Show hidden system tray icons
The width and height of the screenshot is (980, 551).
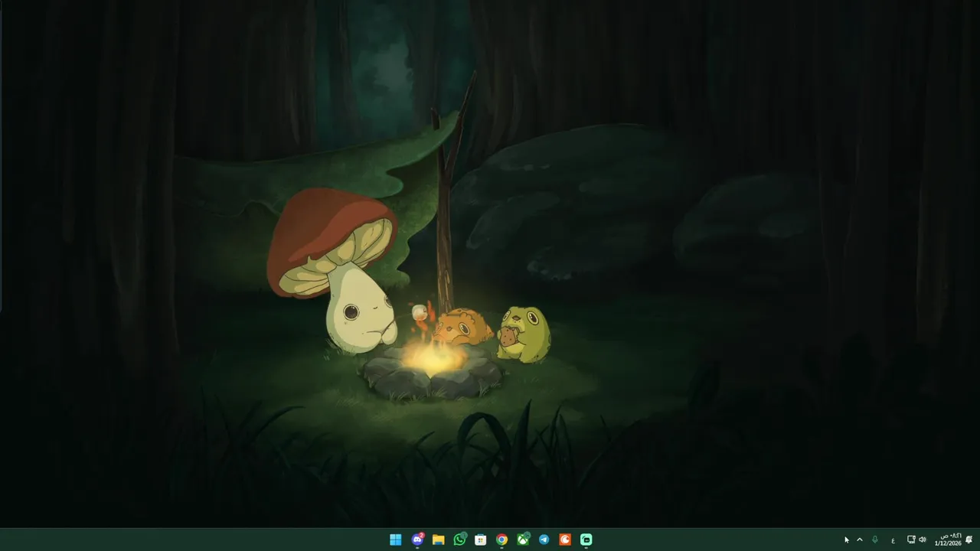point(859,540)
